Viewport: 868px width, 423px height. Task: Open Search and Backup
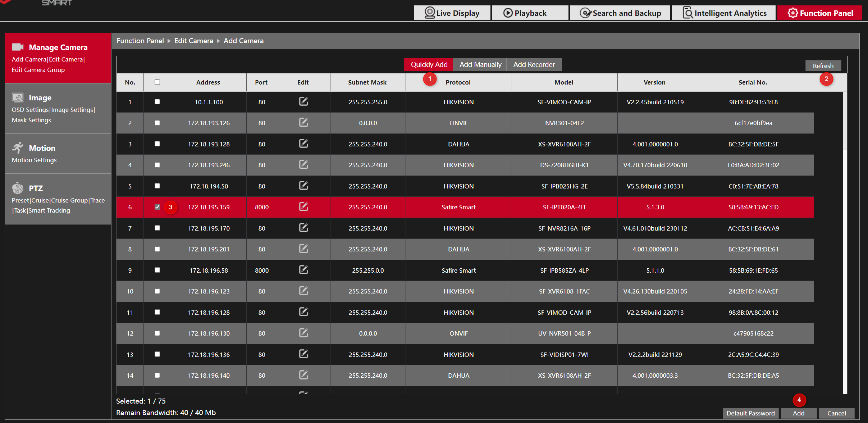pyautogui.click(x=620, y=13)
